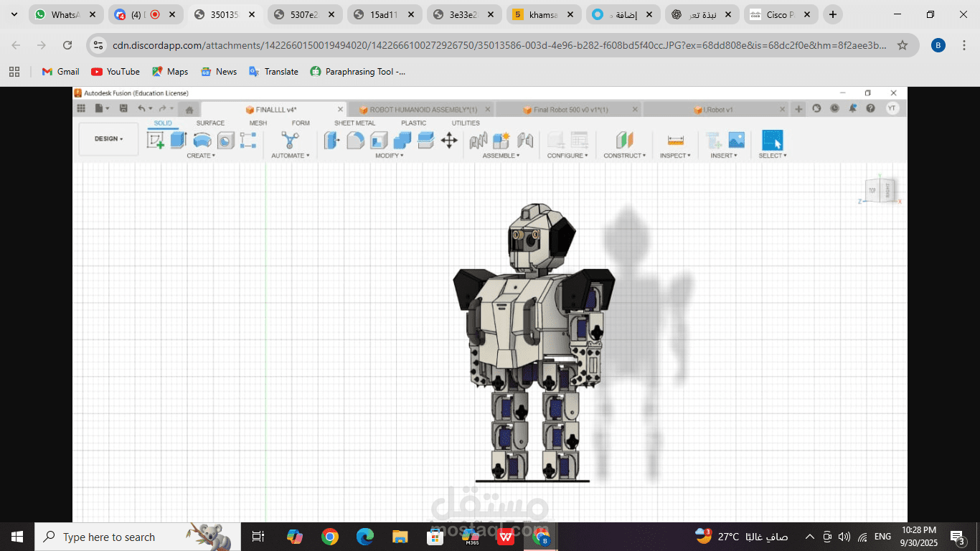Pick the Select cursor tool

point(772,140)
